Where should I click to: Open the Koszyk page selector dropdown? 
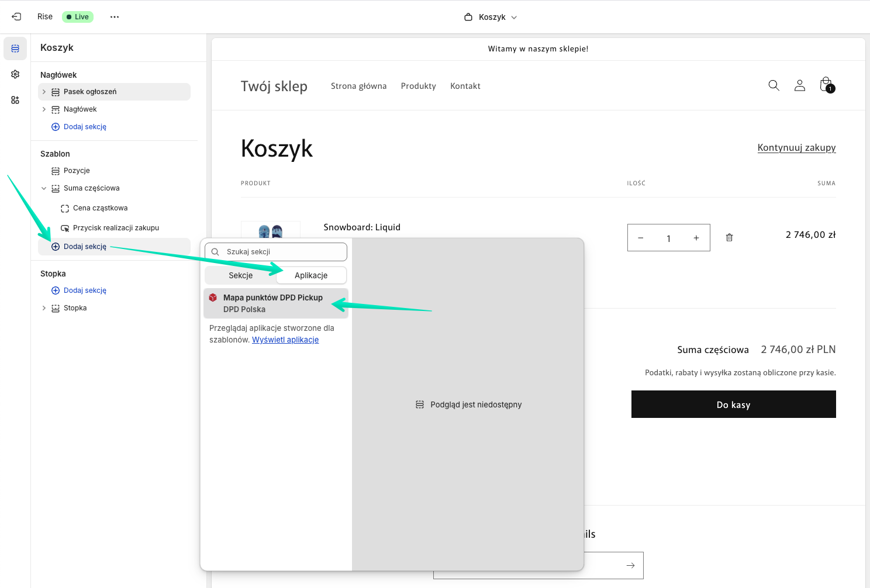pos(491,17)
